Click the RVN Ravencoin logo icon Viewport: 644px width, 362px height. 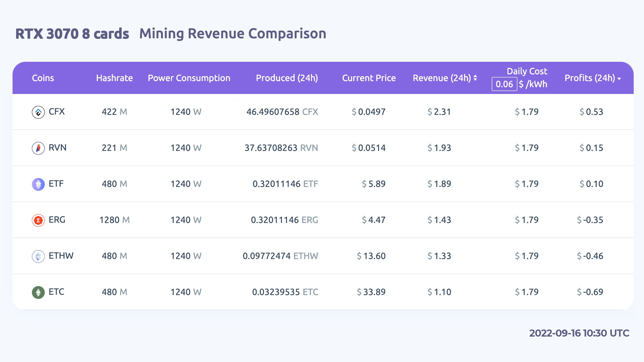(x=38, y=148)
